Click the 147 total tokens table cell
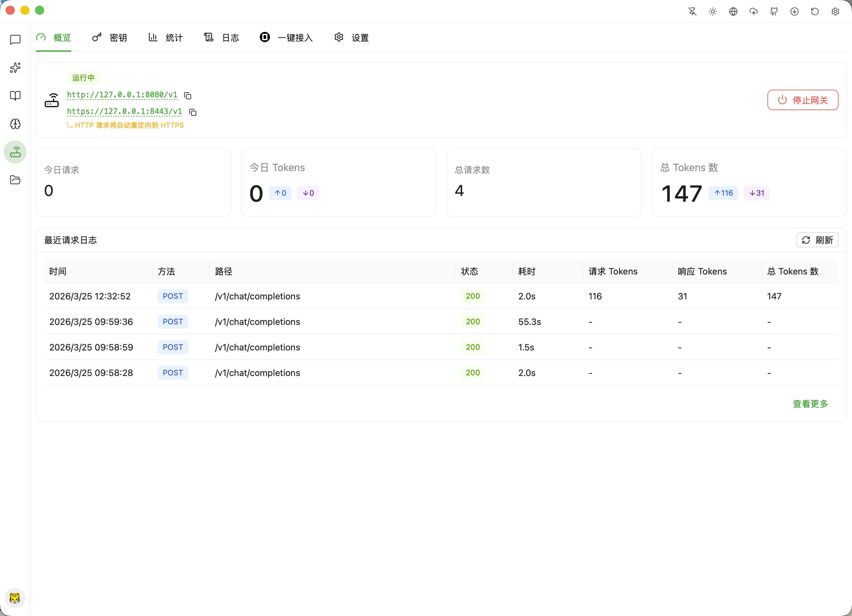This screenshot has width=852, height=616. pyautogui.click(x=774, y=296)
